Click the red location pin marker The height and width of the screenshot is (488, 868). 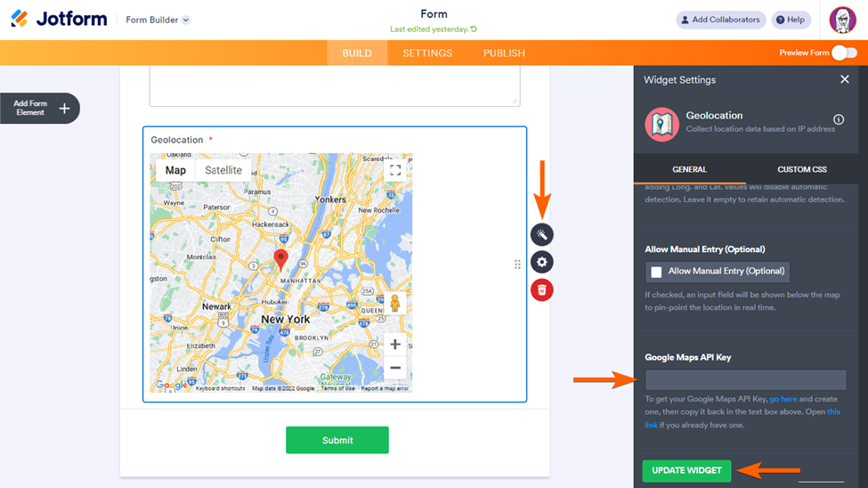(x=280, y=259)
